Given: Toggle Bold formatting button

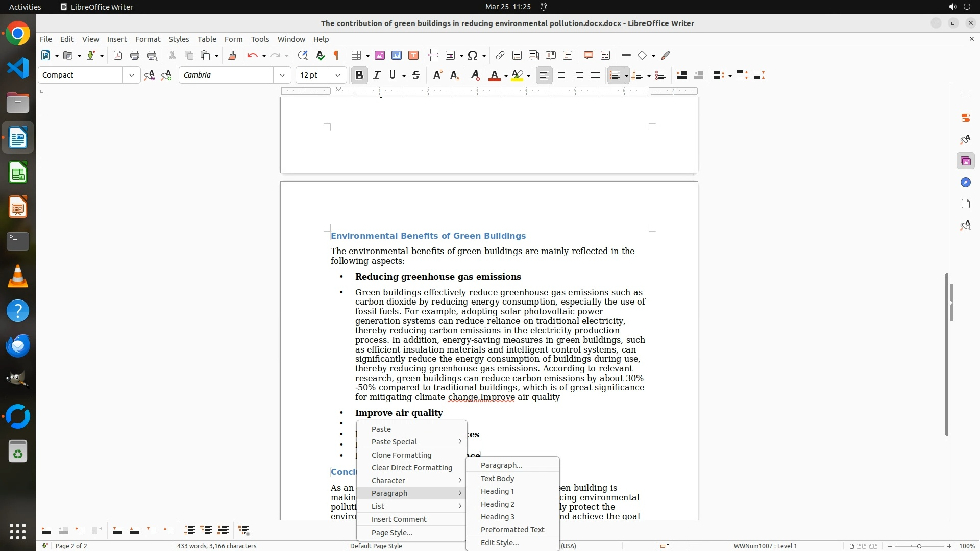Looking at the screenshot, I should [359, 76].
